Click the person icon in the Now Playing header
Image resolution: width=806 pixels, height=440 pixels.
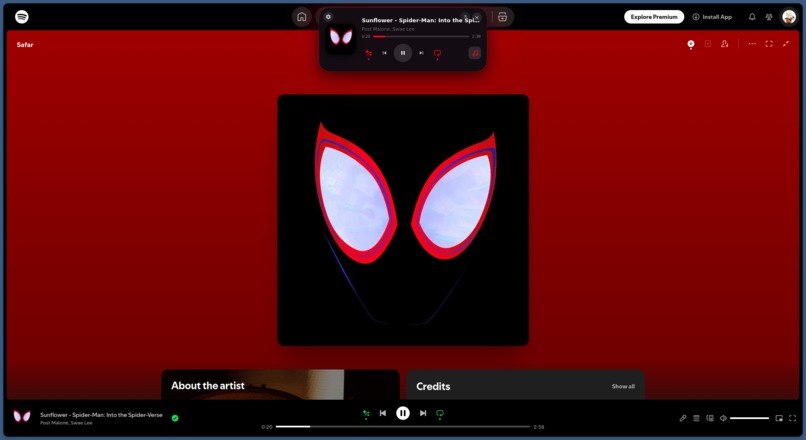(724, 44)
